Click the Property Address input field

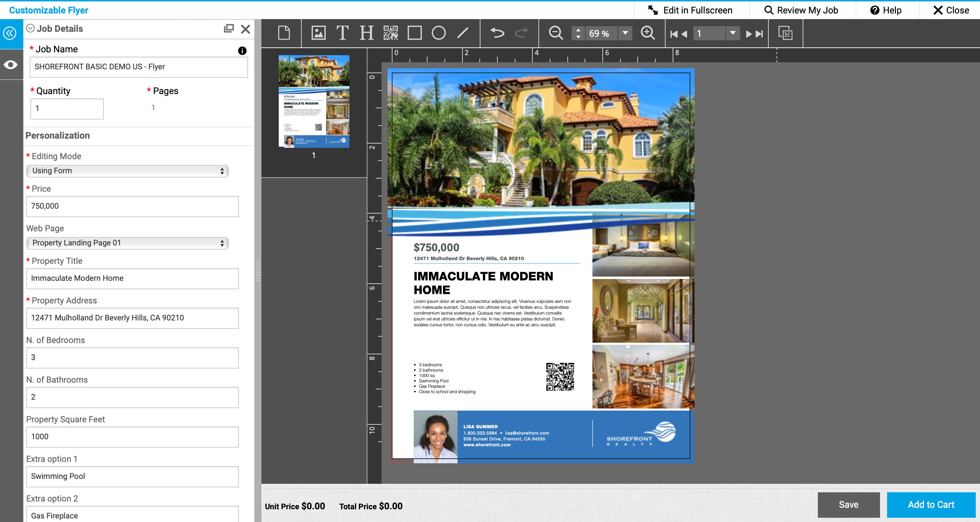132,318
